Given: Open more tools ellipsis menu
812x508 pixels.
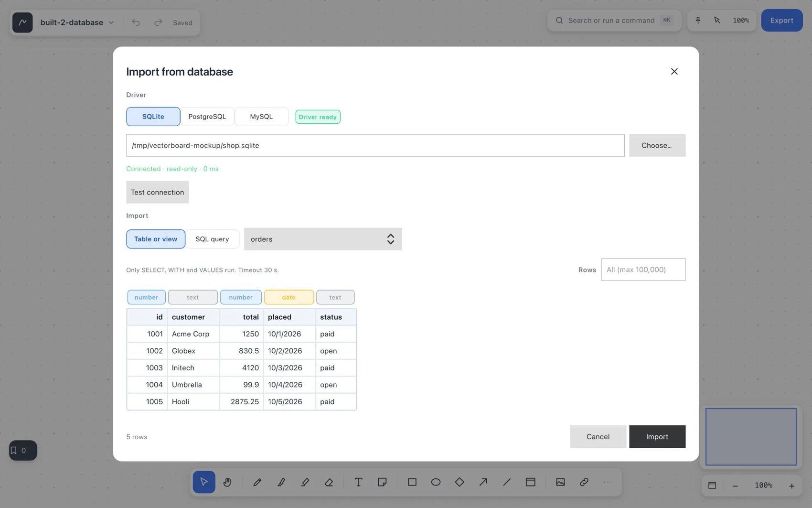Looking at the screenshot, I should [608, 482].
